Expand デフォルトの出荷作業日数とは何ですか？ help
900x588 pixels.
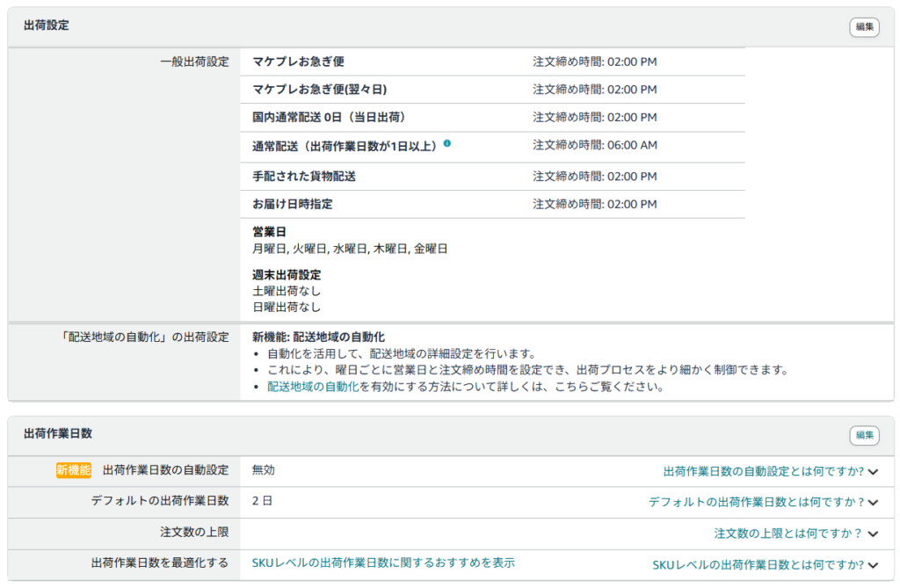(761, 500)
